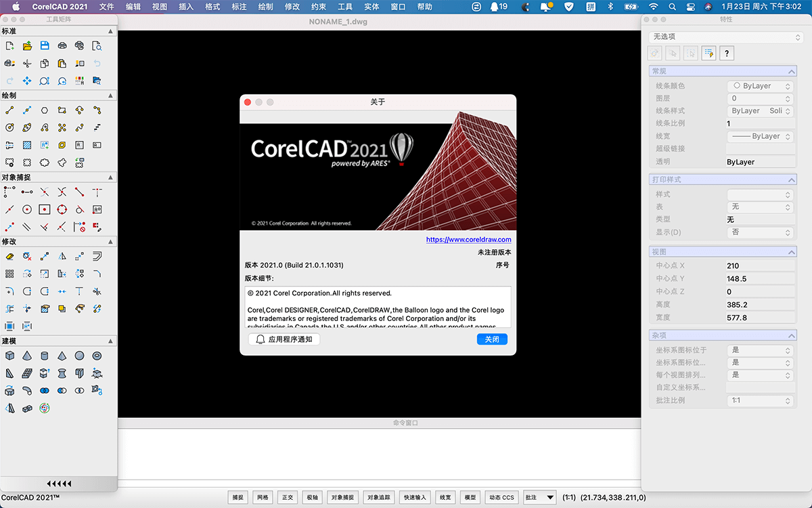Click the 中心点 X field showing 210
Image resolution: width=812 pixels, height=508 pixels.
[761, 266]
